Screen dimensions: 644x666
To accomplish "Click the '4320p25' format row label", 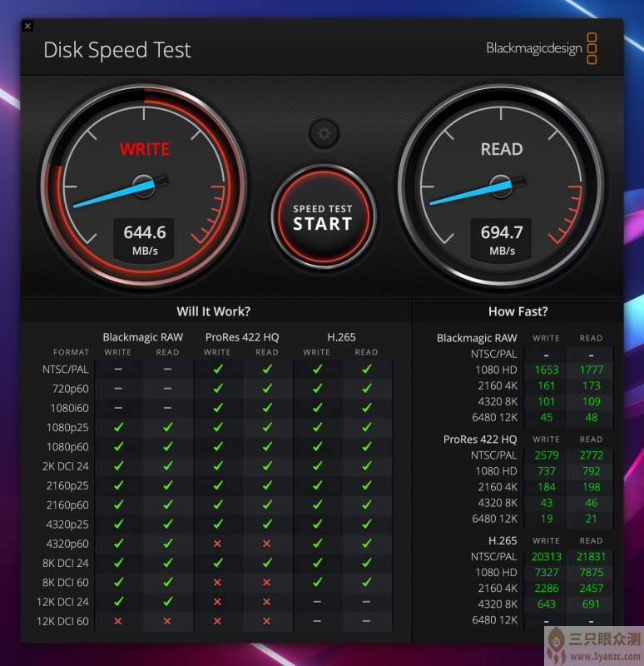I will (x=67, y=524).
